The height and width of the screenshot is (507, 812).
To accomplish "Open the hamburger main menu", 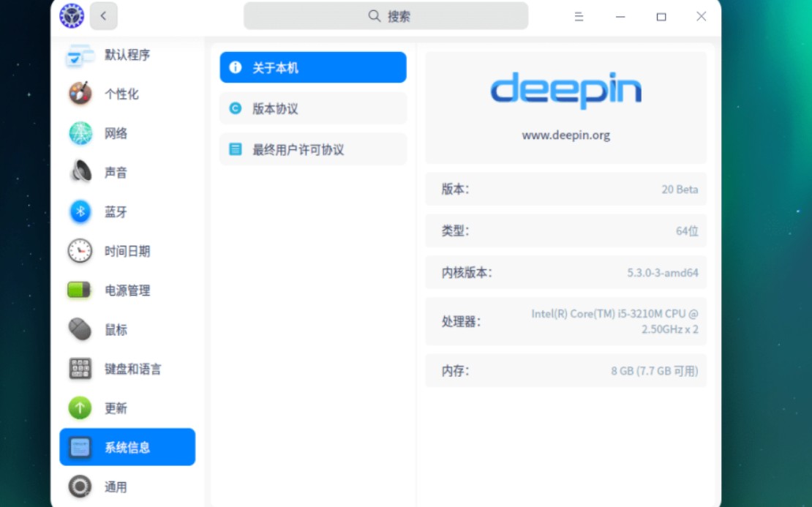I will pos(579,17).
